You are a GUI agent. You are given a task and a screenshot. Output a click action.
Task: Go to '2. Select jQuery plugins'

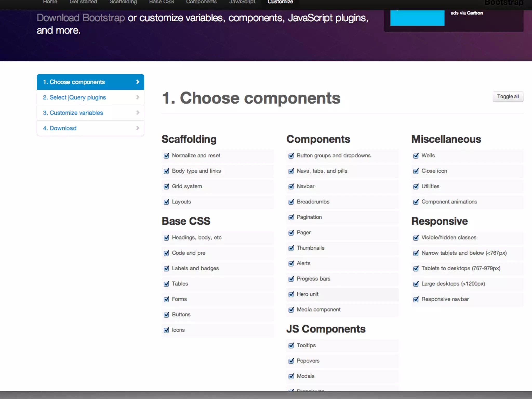[90, 97]
